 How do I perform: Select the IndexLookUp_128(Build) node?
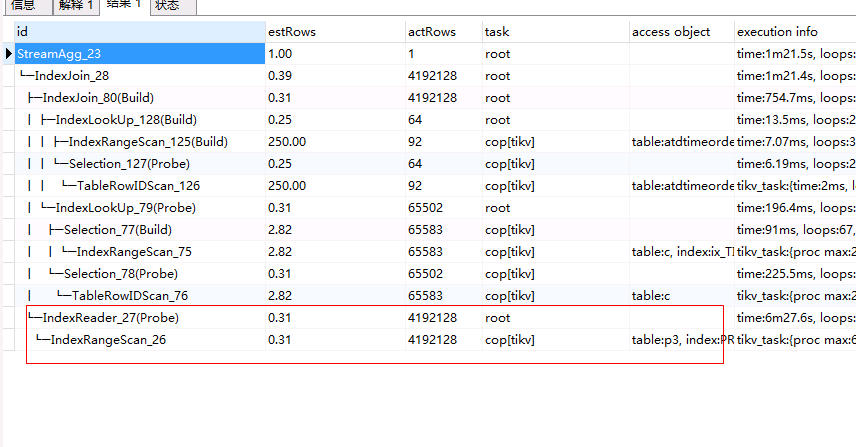tap(126, 120)
